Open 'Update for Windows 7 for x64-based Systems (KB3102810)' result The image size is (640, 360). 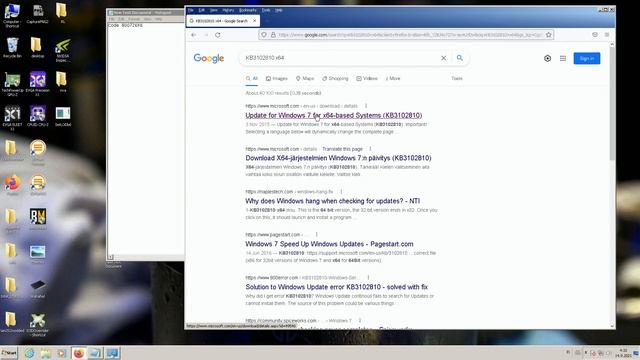(333, 116)
